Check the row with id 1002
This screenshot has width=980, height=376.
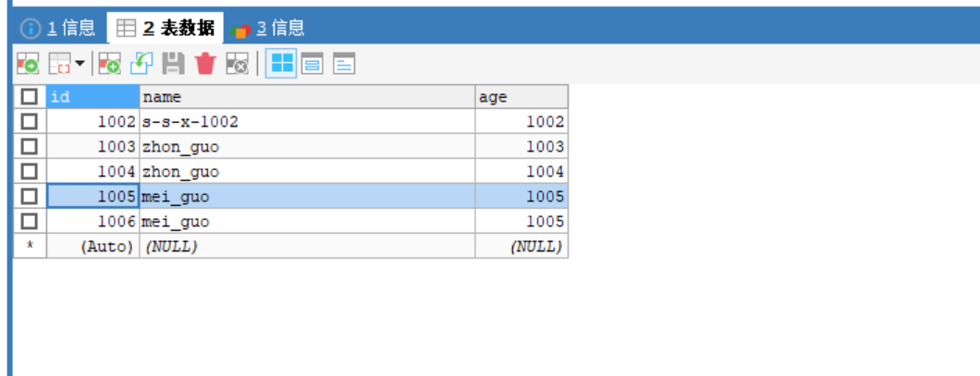tap(30, 121)
